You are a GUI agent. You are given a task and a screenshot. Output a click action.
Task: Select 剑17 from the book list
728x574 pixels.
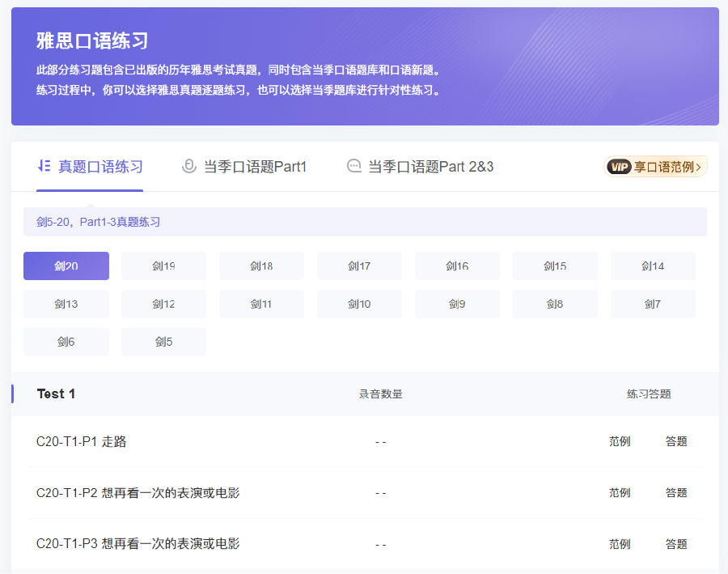pyautogui.click(x=359, y=266)
